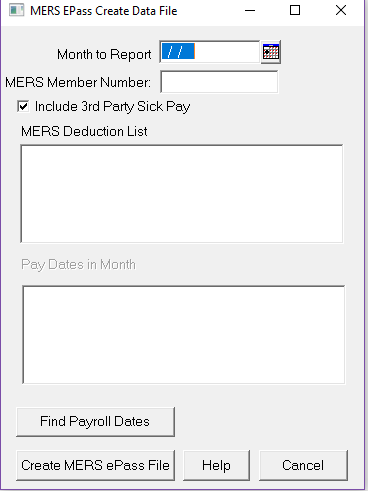Click the 'Month to Report' label

tap(104, 54)
